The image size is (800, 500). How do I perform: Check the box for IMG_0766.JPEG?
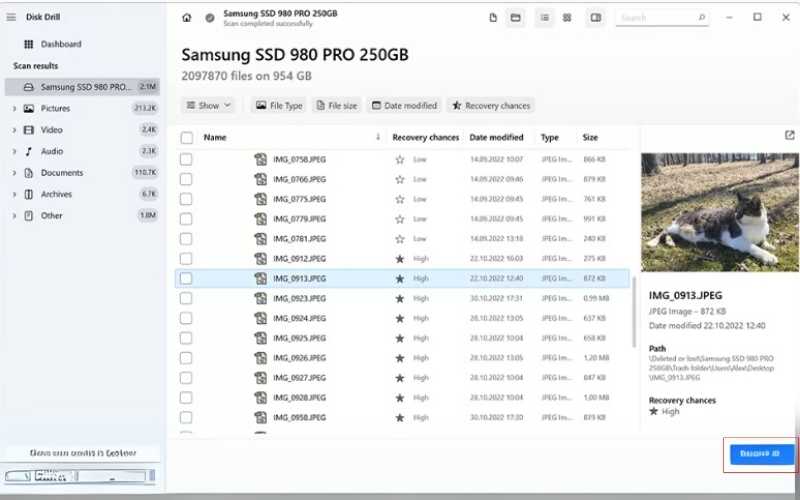(x=186, y=180)
